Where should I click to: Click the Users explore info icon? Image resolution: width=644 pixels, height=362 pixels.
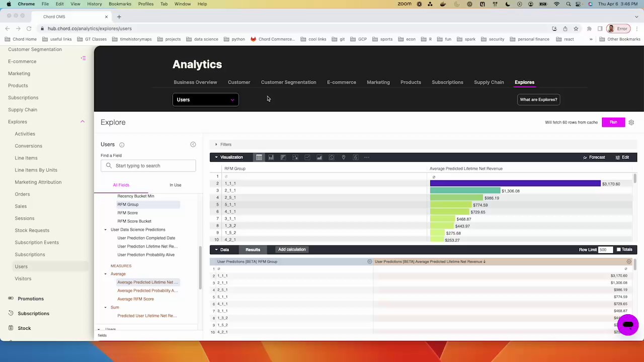(122, 145)
